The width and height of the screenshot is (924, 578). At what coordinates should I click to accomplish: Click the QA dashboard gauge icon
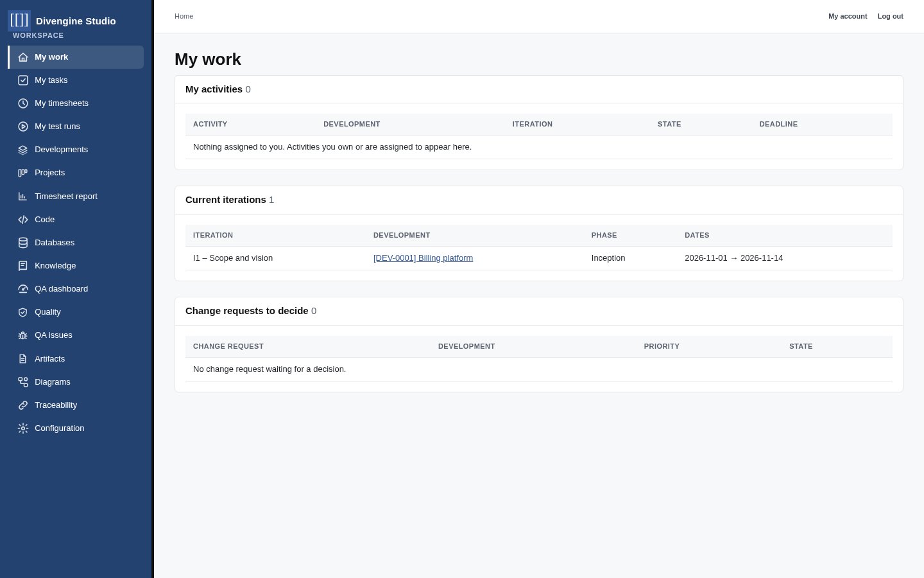pos(23,289)
